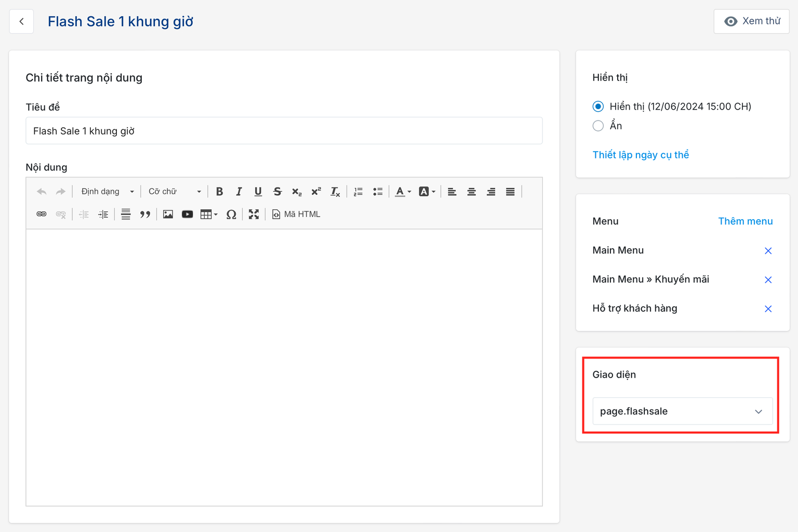The image size is (798, 532).
Task: Expand the page.flashsale theme dropdown
Action: pos(682,411)
